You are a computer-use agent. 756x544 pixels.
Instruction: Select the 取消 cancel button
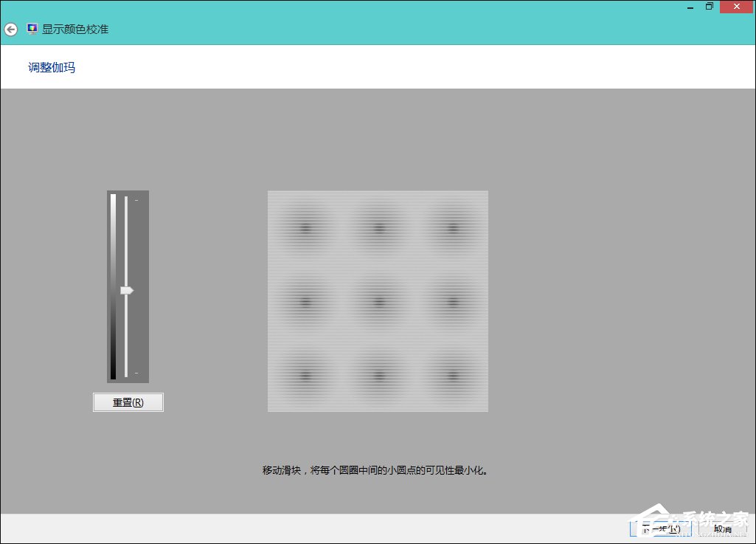pos(721,528)
